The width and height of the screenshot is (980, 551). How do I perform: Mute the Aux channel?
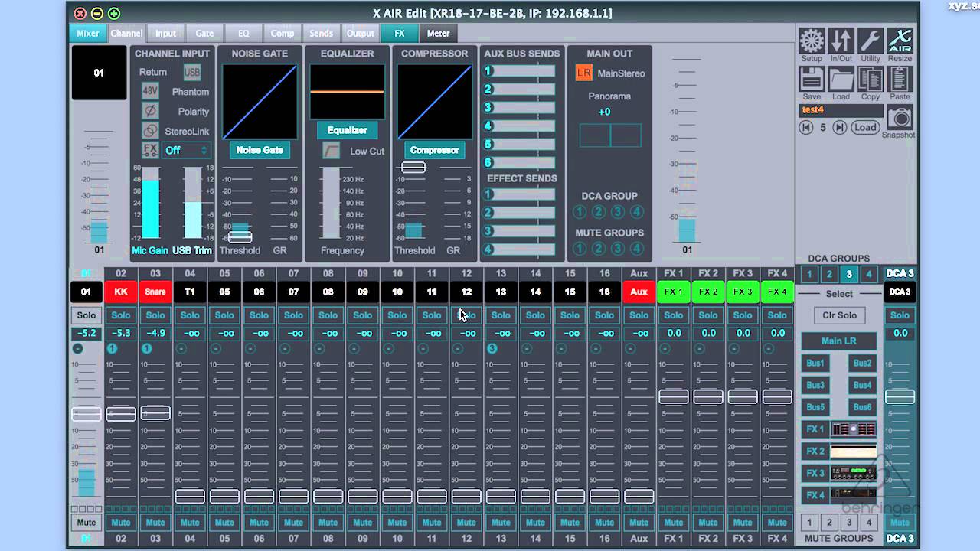click(x=639, y=523)
